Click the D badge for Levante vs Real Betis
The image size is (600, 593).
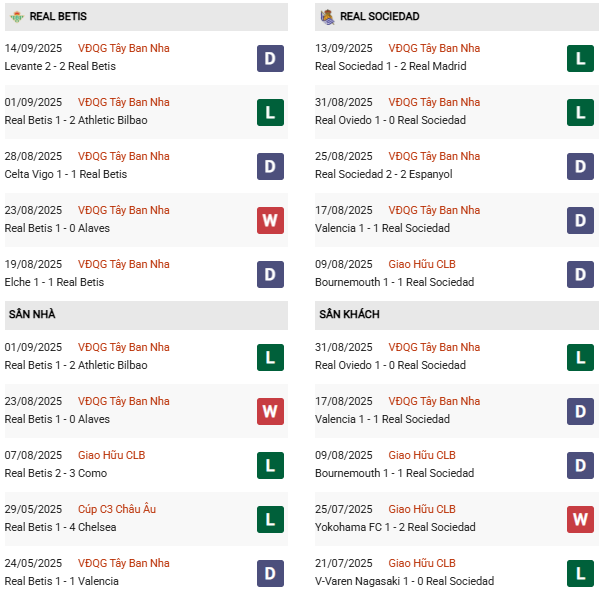click(x=270, y=58)
